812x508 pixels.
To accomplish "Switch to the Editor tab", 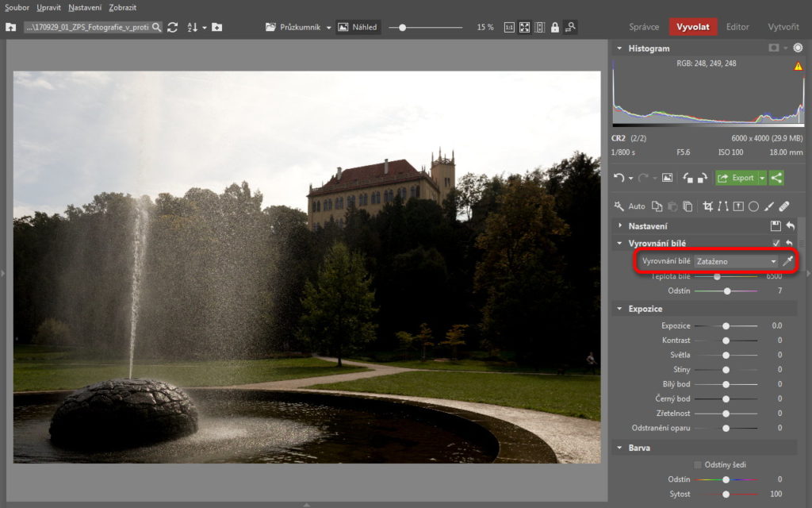I will click(737, 27).
